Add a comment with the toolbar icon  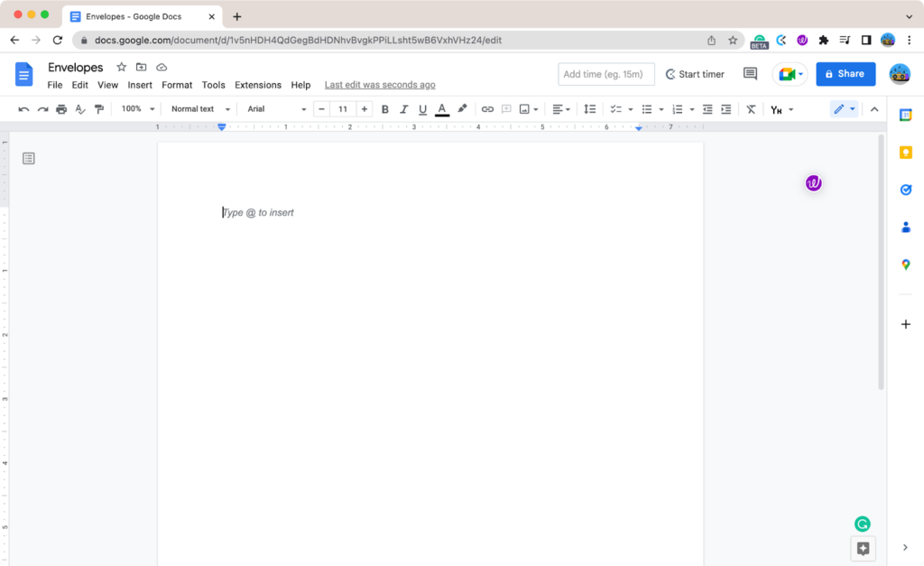(506, 108)
